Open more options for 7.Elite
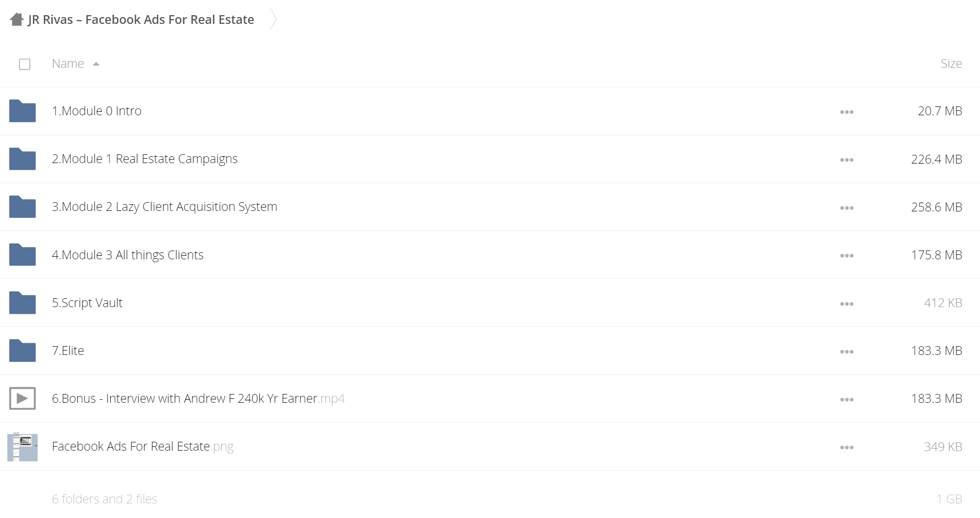This screenshot has width=980, height=518. tap(847, 352)
